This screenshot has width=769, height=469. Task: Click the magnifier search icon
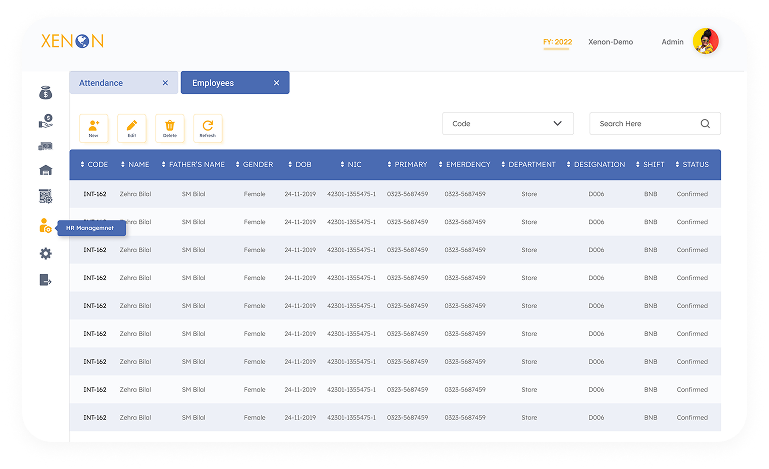[x=705, y=124]
